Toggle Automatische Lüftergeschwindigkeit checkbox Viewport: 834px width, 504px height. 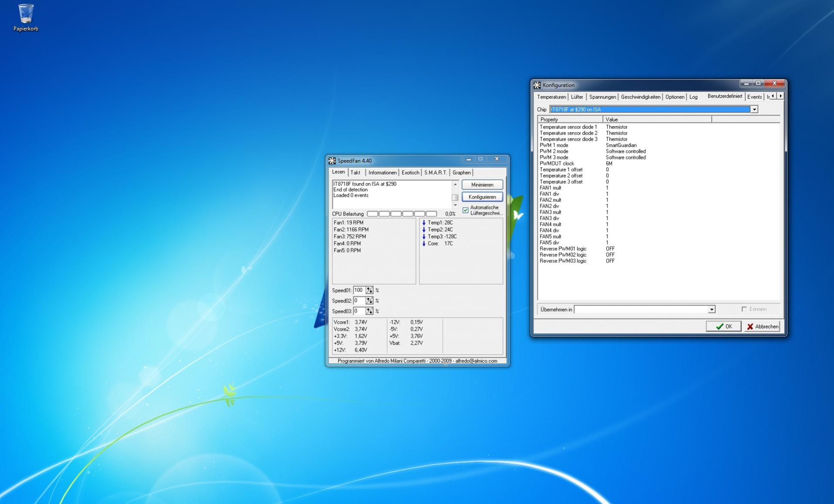pyautogui.click(x=466, y=210)
